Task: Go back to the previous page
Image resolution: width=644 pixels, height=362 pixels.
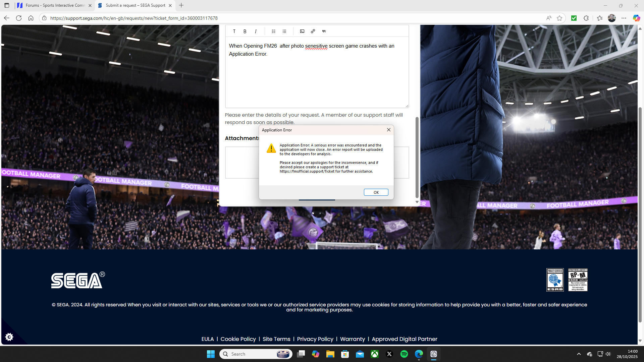Action: [x=7, y=18]
